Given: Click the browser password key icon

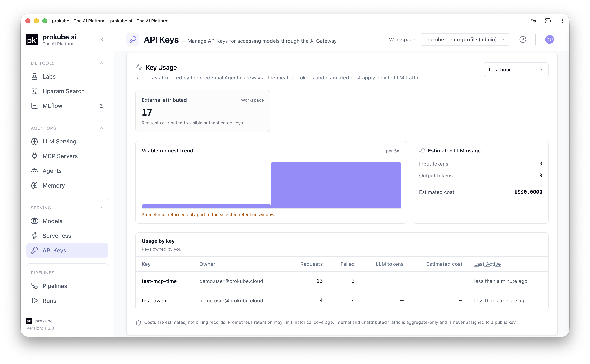Looking at the screenshot, I should (533, 21).
